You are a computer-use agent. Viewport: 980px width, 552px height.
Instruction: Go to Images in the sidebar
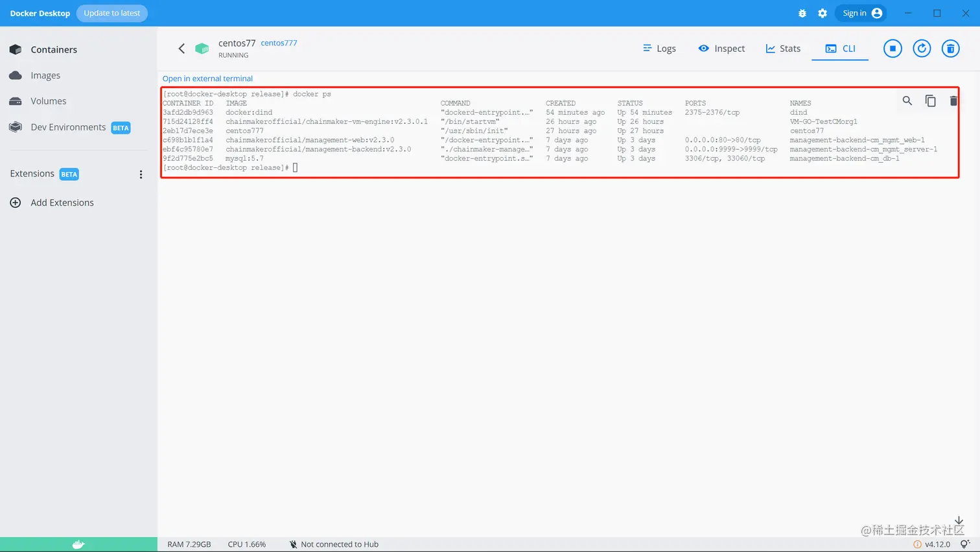[35, 75]
